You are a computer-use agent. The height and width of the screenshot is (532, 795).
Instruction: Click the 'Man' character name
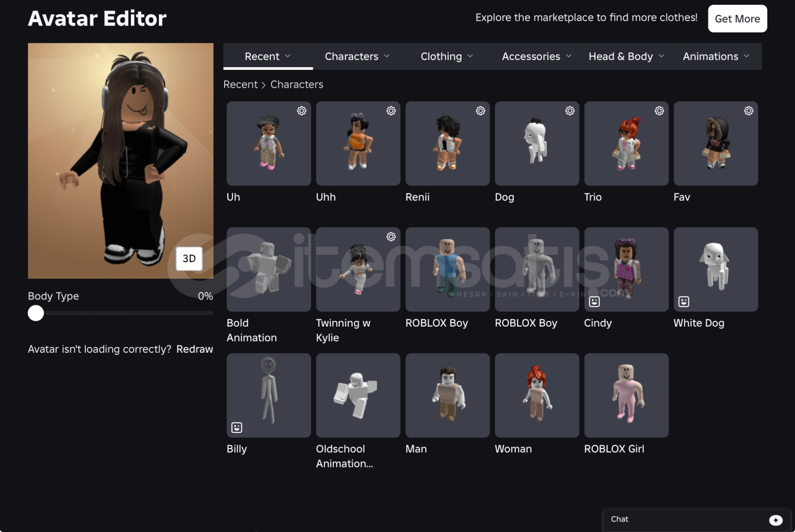point(416,449)
